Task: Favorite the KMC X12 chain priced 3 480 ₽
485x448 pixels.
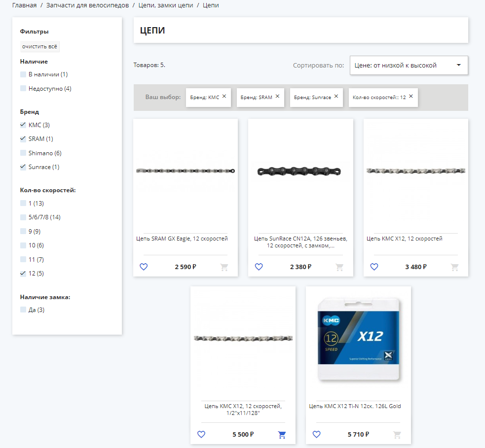Action: tap(374, 267)
